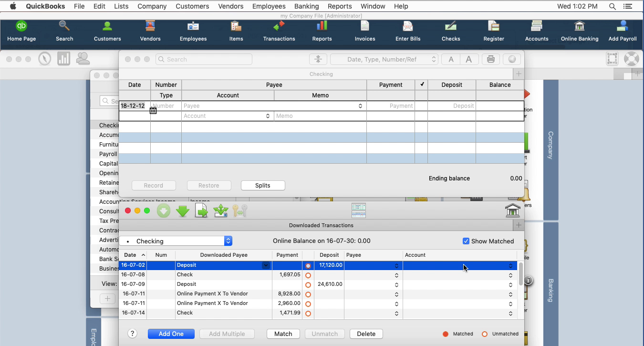Click the life preserver help icon
Screen dimensions: 644x346
631,59
